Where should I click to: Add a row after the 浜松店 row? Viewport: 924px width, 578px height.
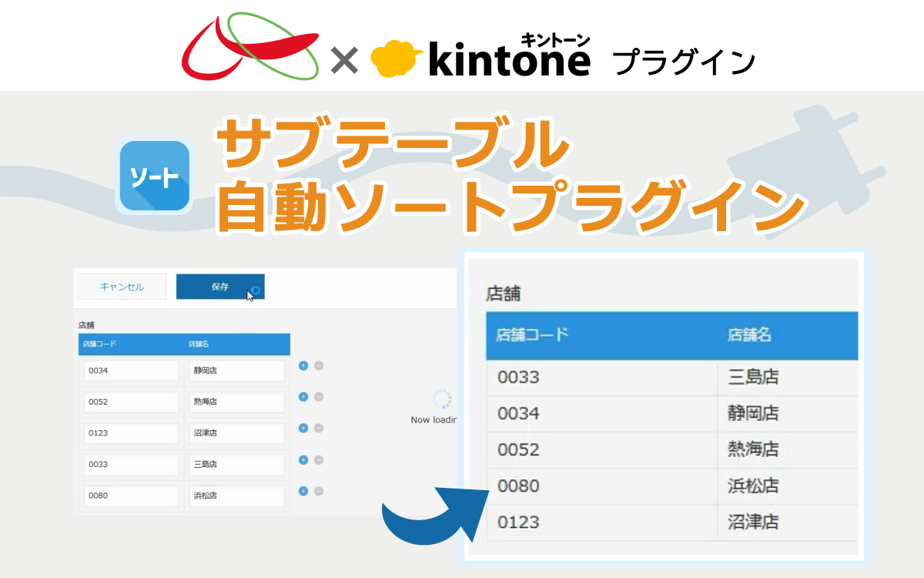[x=303, y=491]
